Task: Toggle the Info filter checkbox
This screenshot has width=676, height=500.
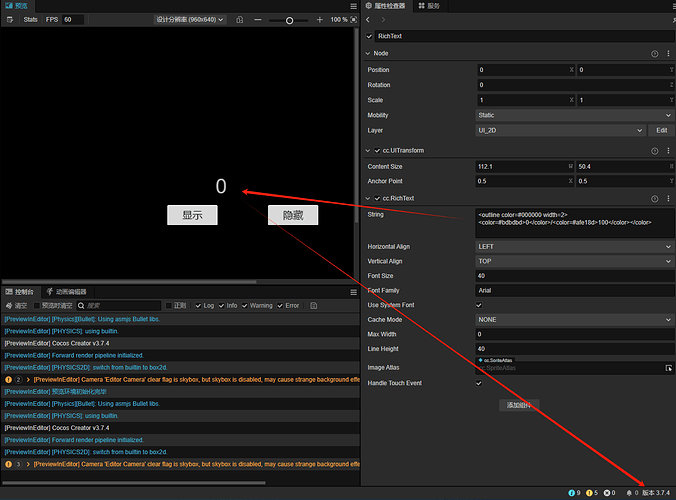Action: tap(221, 306)
